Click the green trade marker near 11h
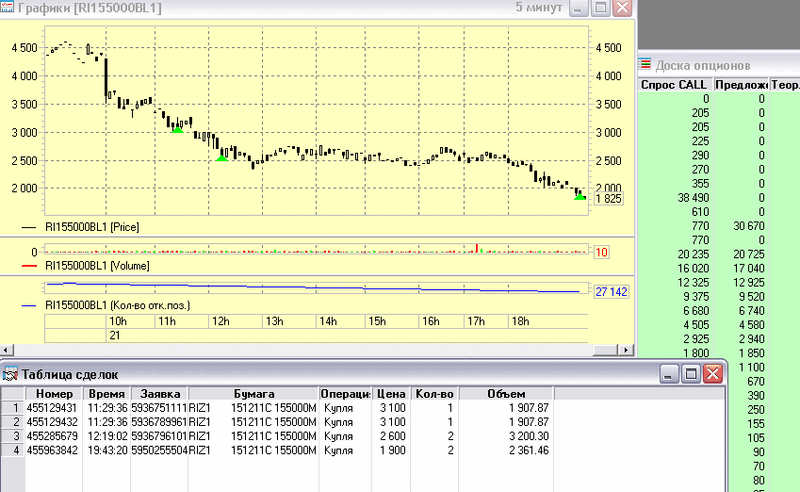The height and width of the screenshot is (492, 800). click(x=177, y=128)
